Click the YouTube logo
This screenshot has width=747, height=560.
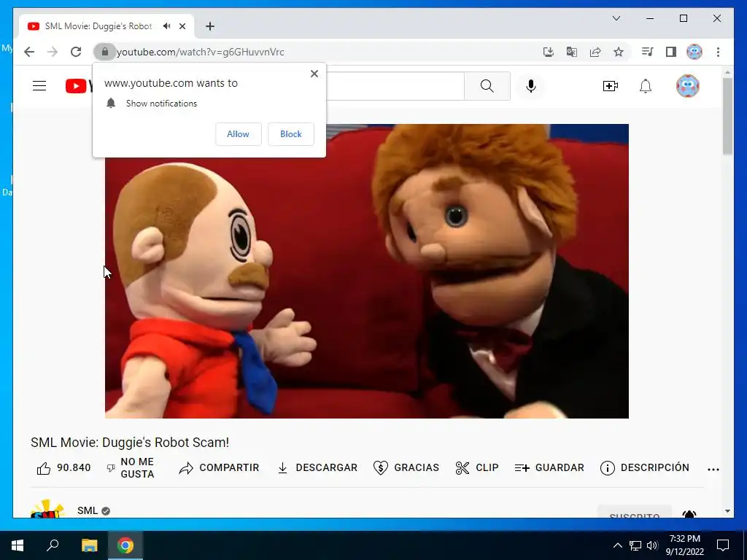click(79, 86)
